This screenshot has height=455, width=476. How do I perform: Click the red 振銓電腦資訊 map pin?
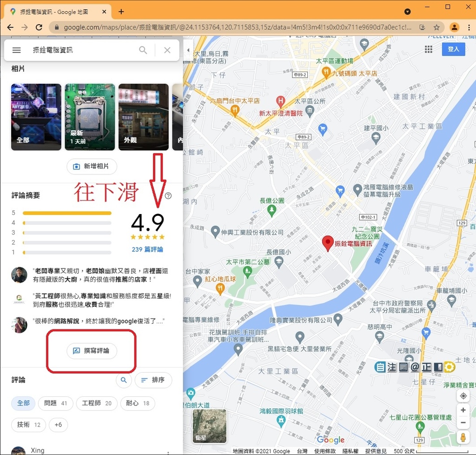(328, 243)
